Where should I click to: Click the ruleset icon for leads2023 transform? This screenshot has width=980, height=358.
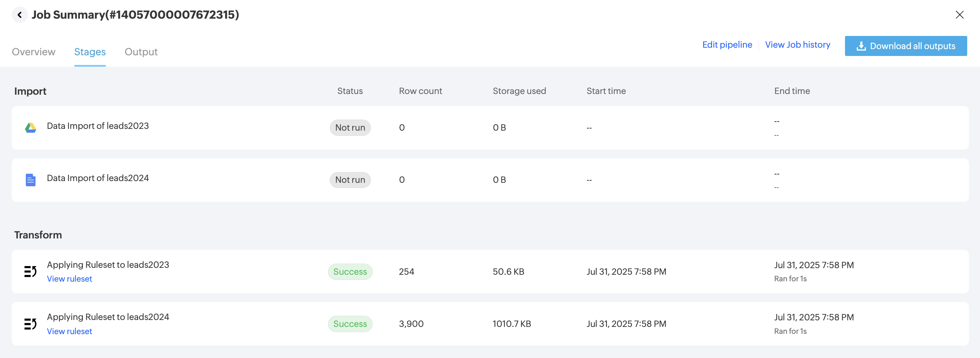coord(30,272)
